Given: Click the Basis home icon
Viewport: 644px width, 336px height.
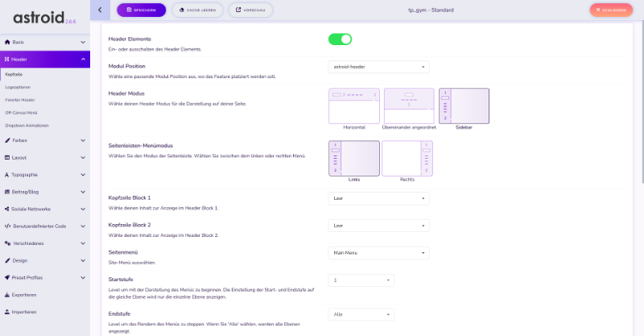Looking at the screenshot, I should coord(7,41).
